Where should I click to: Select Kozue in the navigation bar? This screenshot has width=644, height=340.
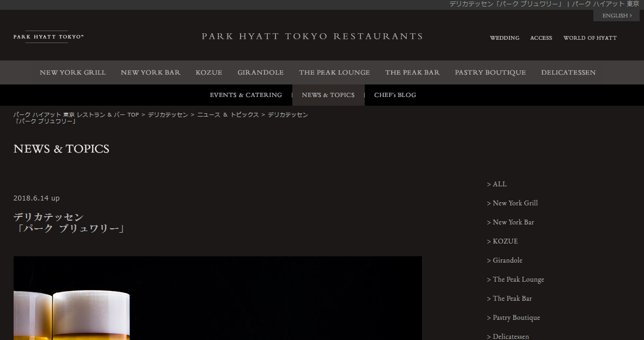[208, 72]
